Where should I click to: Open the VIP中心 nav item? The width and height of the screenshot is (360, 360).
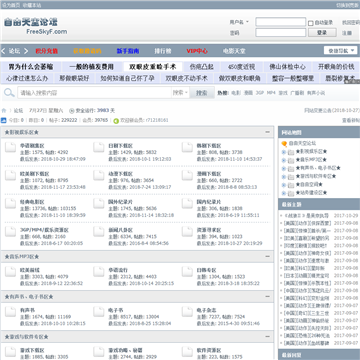tap(197, 51)
